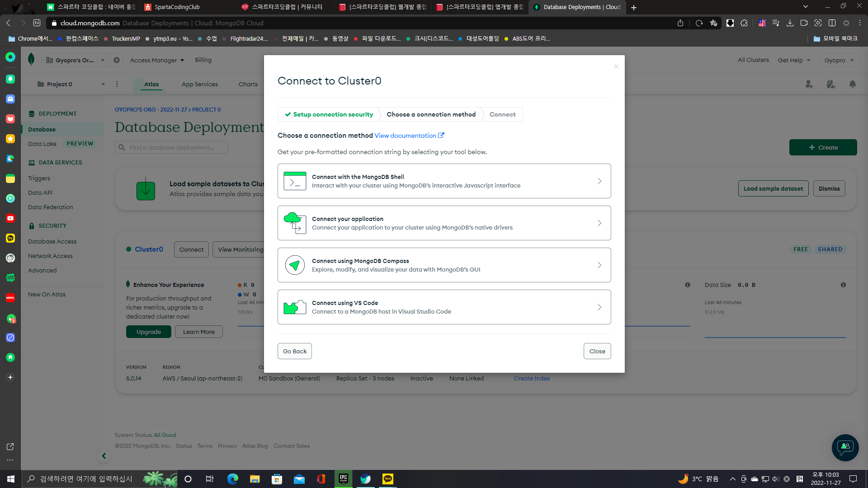This screenshot has height=488, width=868.
Task: Open browser extensions puzzle icon
Action: (x=744, y=23)
